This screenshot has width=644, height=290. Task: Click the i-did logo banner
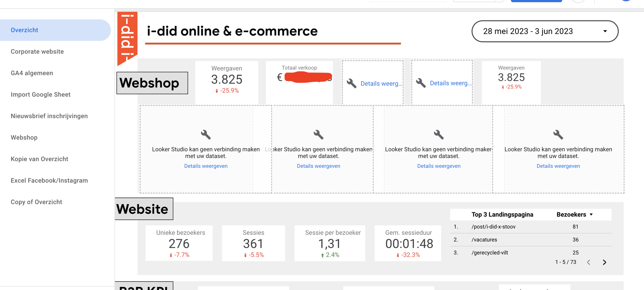(128, 38)
